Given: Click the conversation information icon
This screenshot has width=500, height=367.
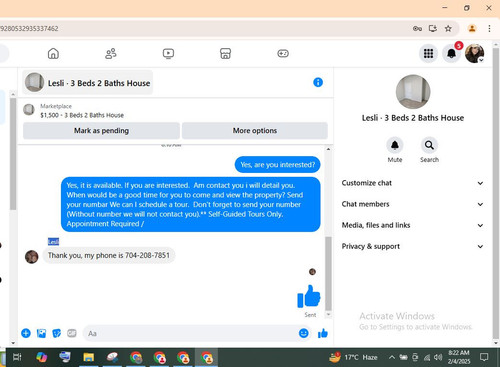Looking at the screenshot, I should pyautogui.click(x=318, y=82).
